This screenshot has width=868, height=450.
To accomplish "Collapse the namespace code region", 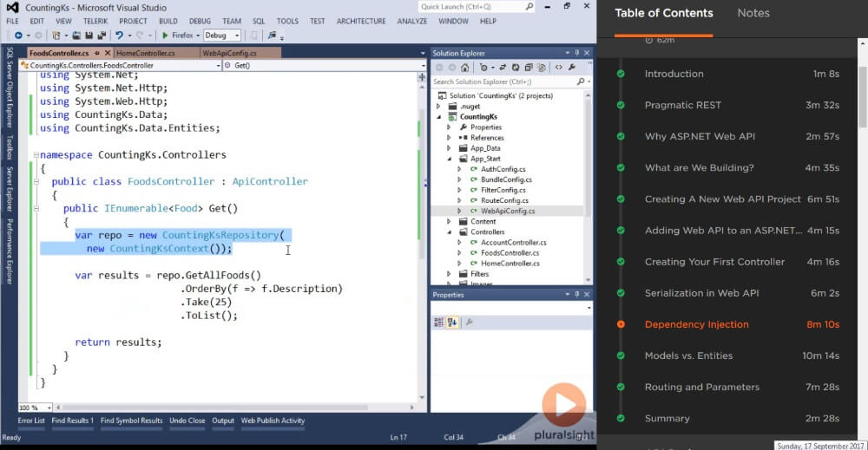I will [36, 155].
